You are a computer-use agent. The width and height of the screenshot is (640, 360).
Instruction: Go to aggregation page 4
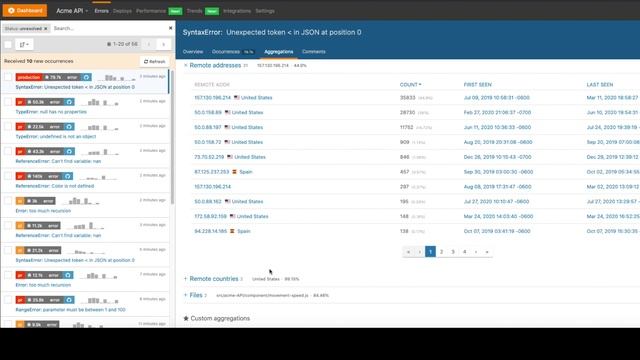tap(464, 252)
